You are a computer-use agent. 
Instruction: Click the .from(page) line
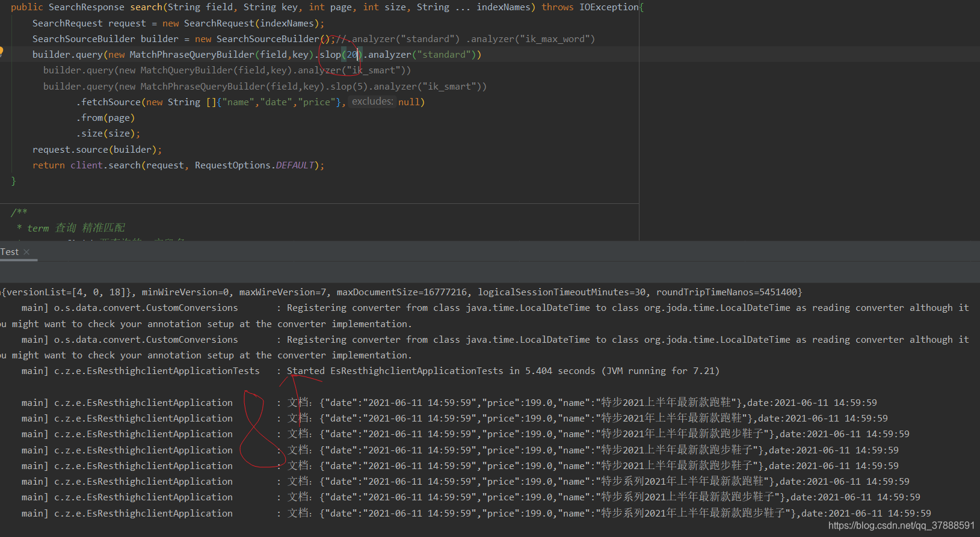tap(105, 118)
